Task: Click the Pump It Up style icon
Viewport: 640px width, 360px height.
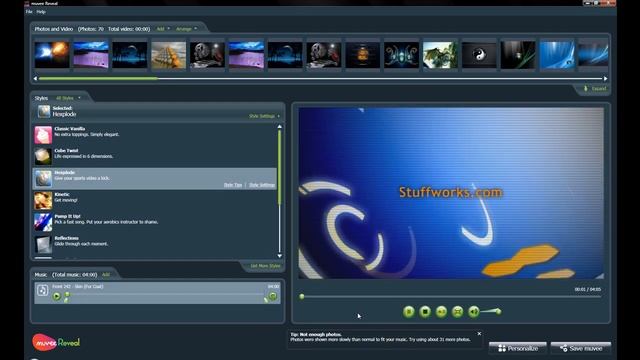Action: tap(43, 222)
